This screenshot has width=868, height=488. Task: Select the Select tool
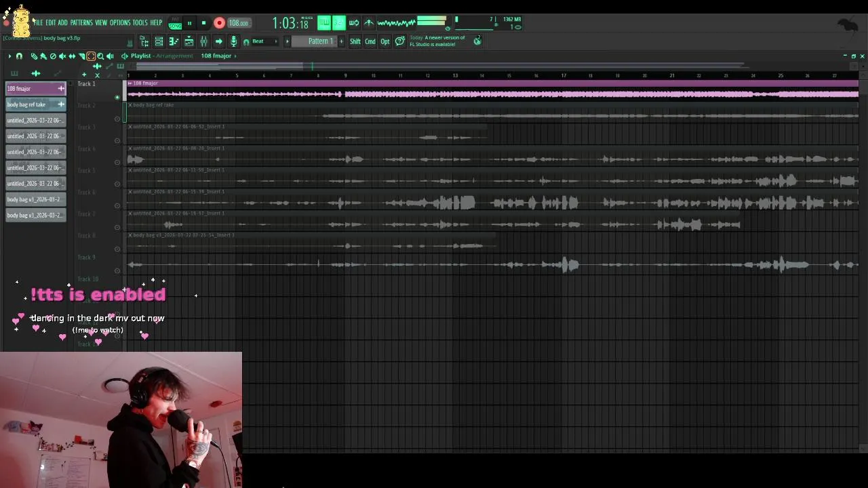click(x=91, y=56)
